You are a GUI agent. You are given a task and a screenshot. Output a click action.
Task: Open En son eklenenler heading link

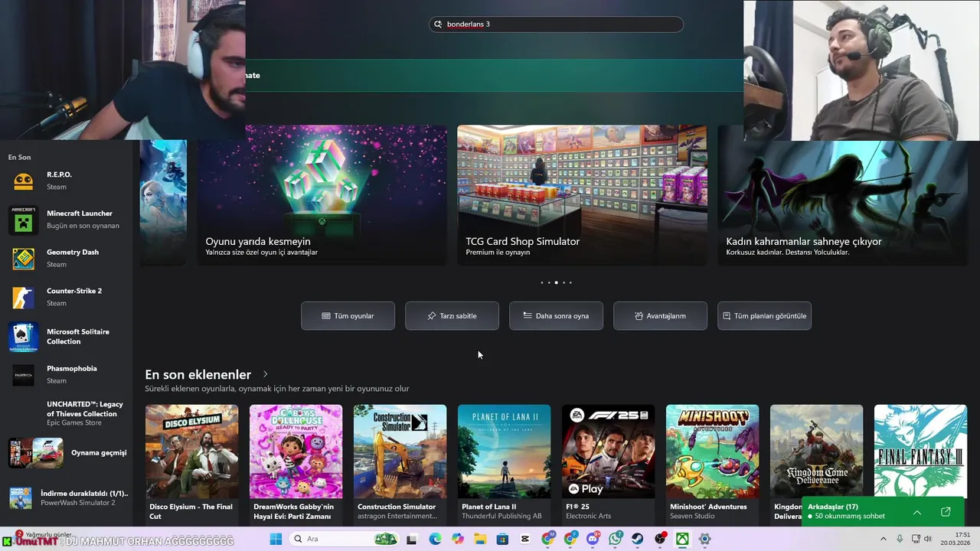point(198,374)
